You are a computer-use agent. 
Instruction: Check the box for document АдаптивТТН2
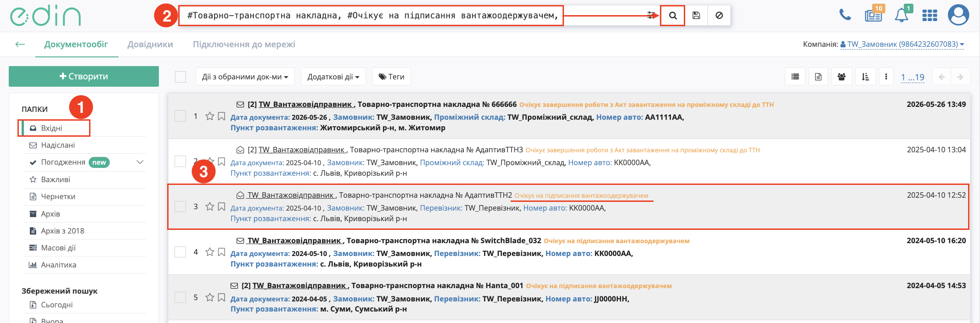(x=180, y=206)
